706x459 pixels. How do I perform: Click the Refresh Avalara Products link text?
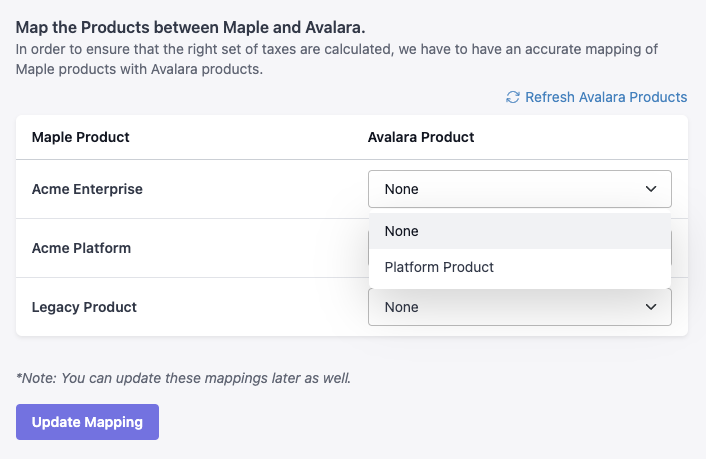coord(606,97)
